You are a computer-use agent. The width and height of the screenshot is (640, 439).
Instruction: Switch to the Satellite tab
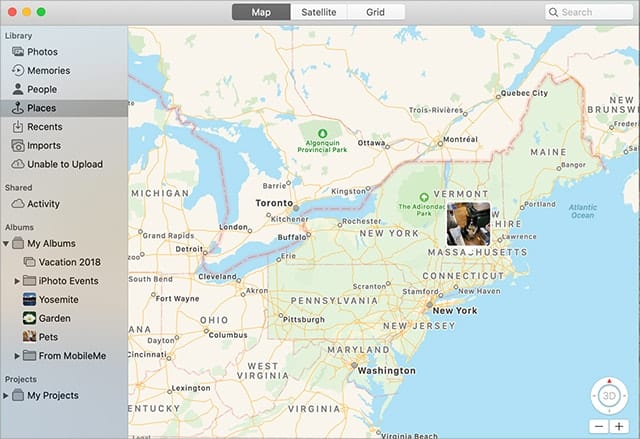pos(312,12)
